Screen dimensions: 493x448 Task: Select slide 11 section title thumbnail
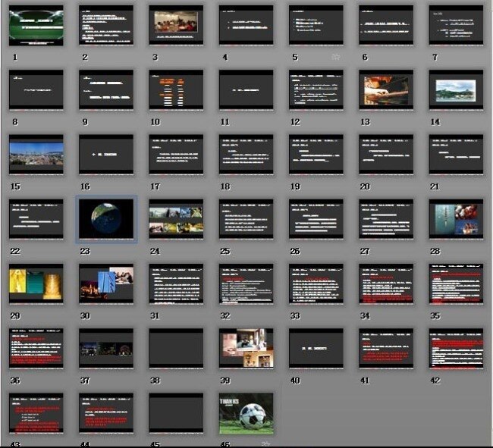246,90
